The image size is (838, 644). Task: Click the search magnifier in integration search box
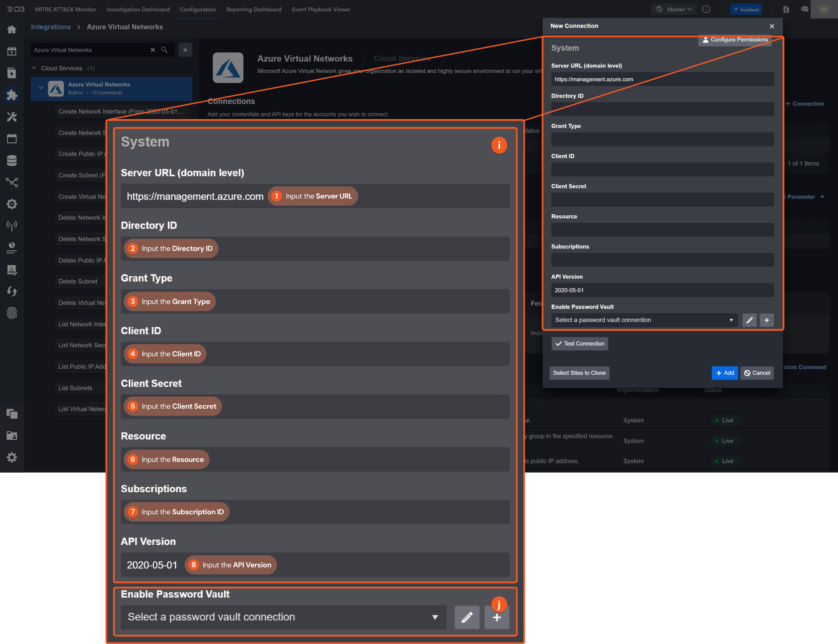tap(164, 50)
